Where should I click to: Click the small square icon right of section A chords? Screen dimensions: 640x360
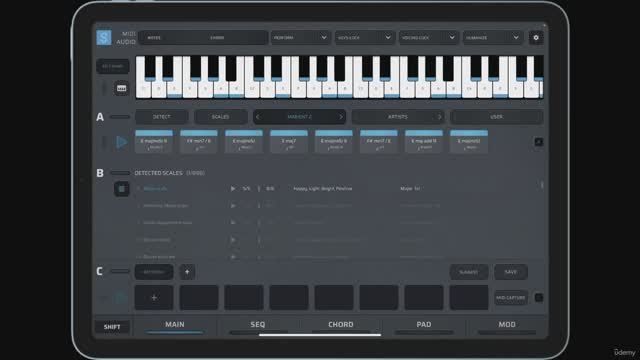[538, 142]
